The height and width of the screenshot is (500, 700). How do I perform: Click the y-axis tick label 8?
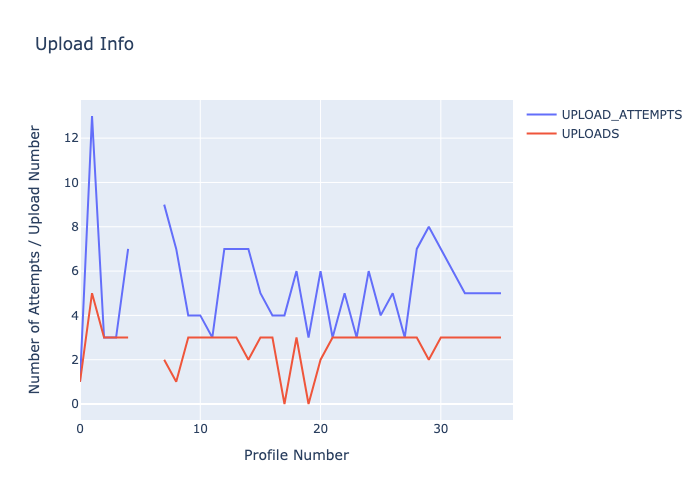[70, 227]
